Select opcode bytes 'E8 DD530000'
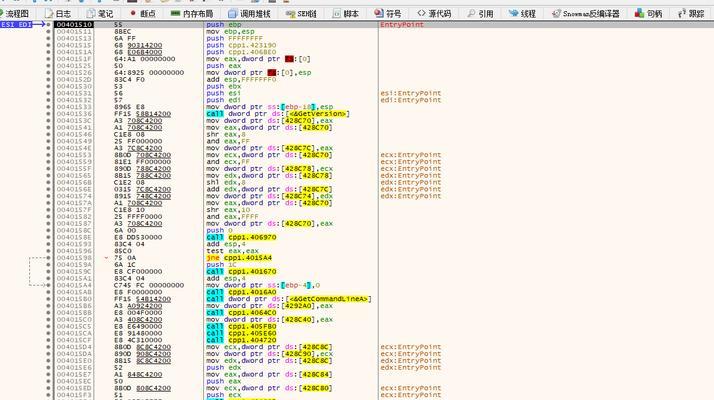Image resolution: width=714 pixels, height=400 pixels. coord(138,237)
